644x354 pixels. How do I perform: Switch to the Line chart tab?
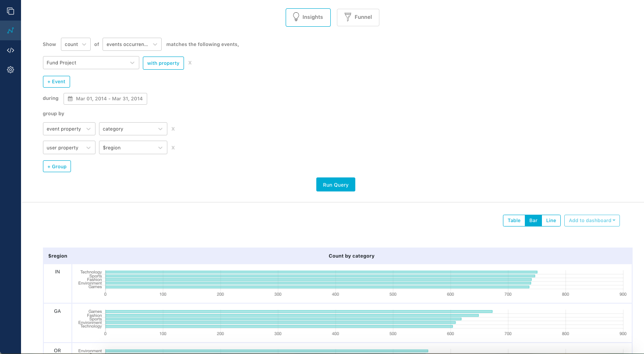[x=551, y=220]
